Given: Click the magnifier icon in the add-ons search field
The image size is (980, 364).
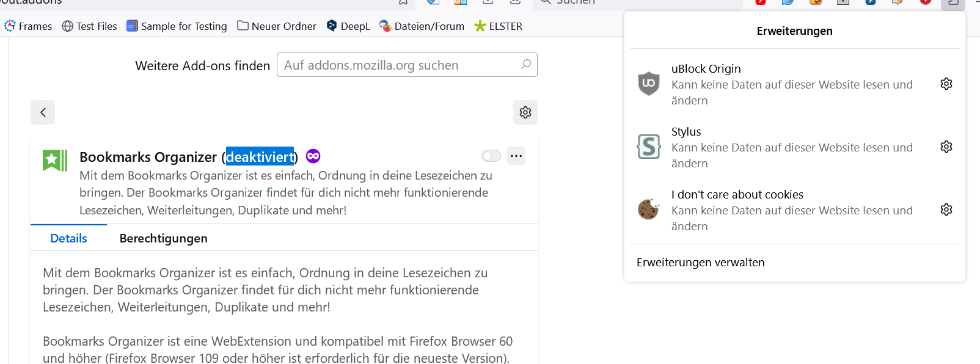Looking at the screenshot, I should [x=526, y=64].
